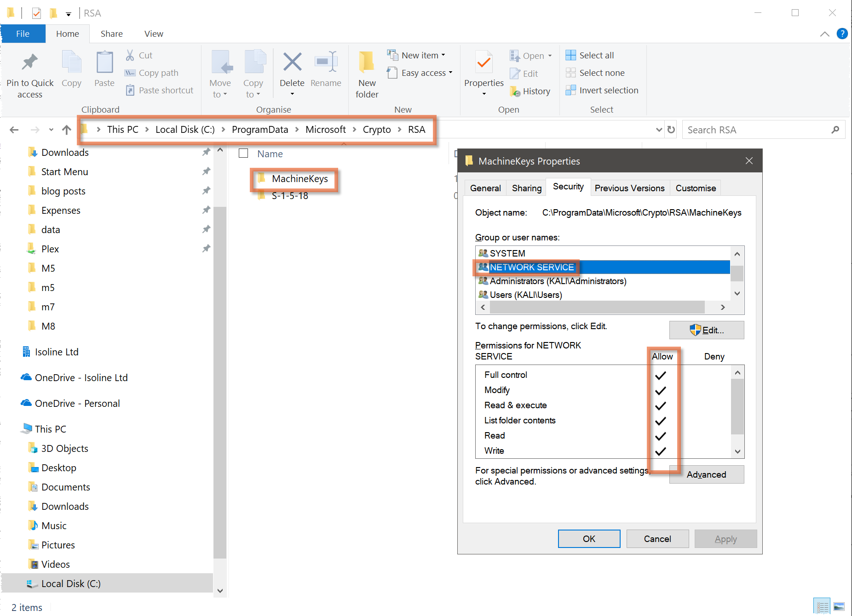This screenshot has height=616, width=852.
Task: Switch to the View ribbon tab
Action: [x=154, y=34]
